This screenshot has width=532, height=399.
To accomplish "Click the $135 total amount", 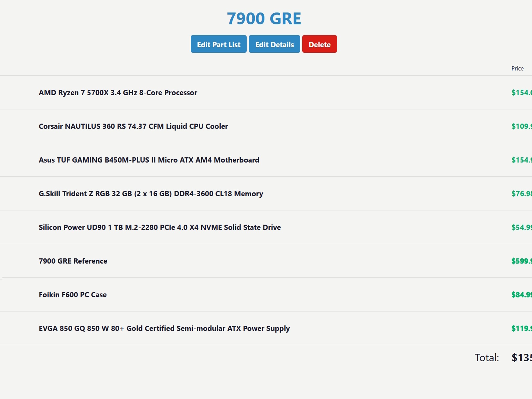I will click(x=522, y=358).
